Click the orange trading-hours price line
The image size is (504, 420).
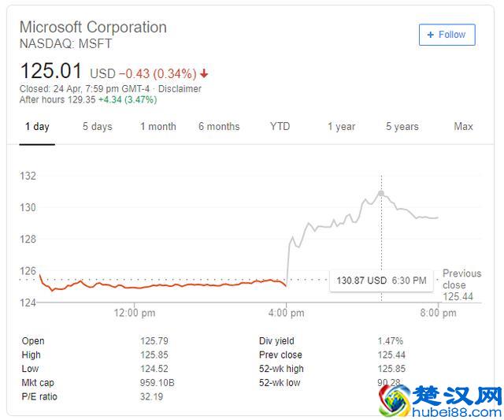[x=157, y=285]
